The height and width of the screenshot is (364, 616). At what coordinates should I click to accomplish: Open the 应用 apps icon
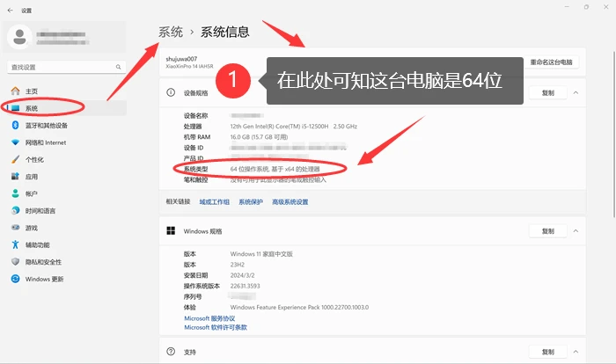tap(15, 177)
